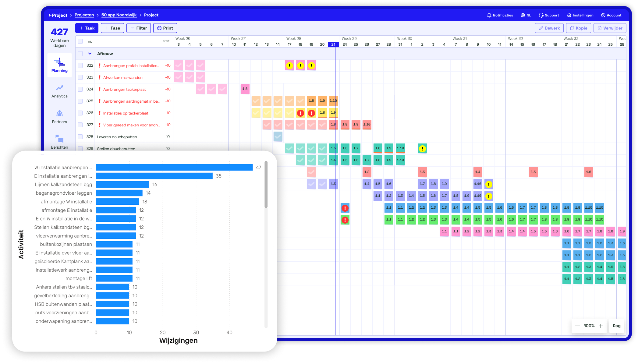The height and width of the screenshot is (364, 638).
Task: Click the red warning icon on row 322
Action: [x=100, y=65]
